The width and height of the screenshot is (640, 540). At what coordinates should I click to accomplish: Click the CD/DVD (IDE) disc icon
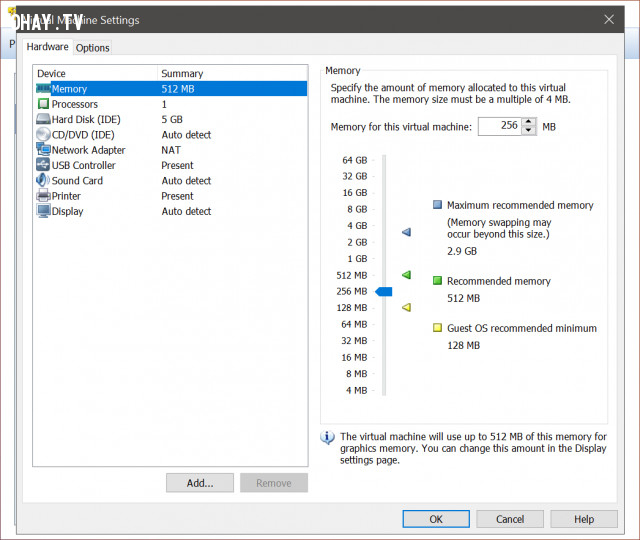(x=43, y=134)
